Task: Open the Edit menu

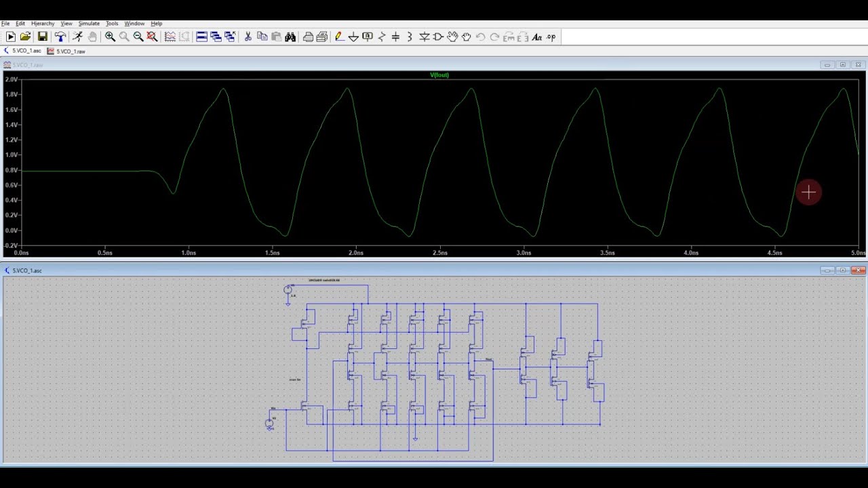Action: [20, 23]
